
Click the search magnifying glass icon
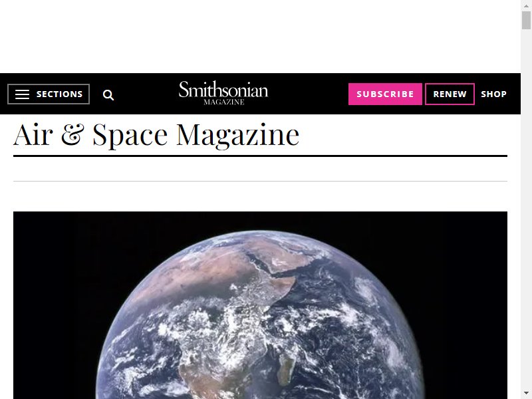108,95
